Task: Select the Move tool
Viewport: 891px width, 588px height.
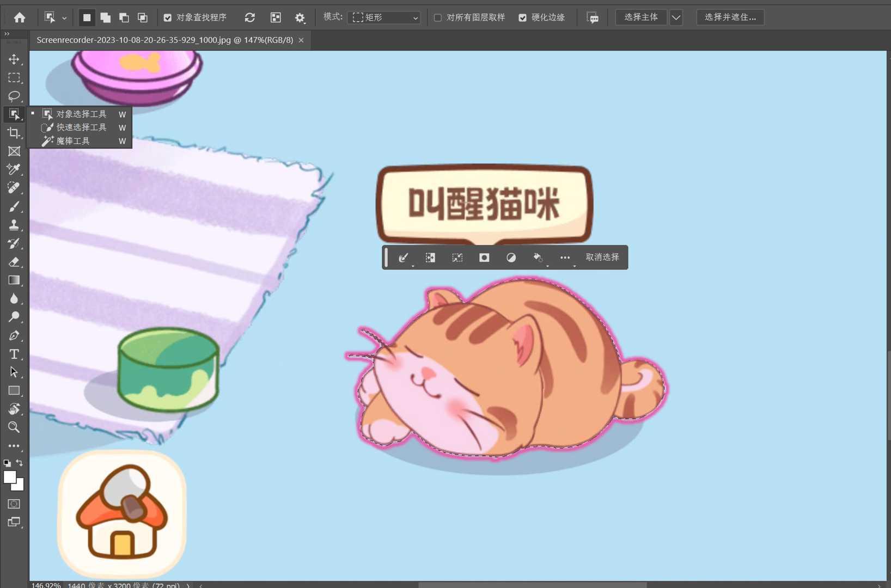Action: point(14,59)
